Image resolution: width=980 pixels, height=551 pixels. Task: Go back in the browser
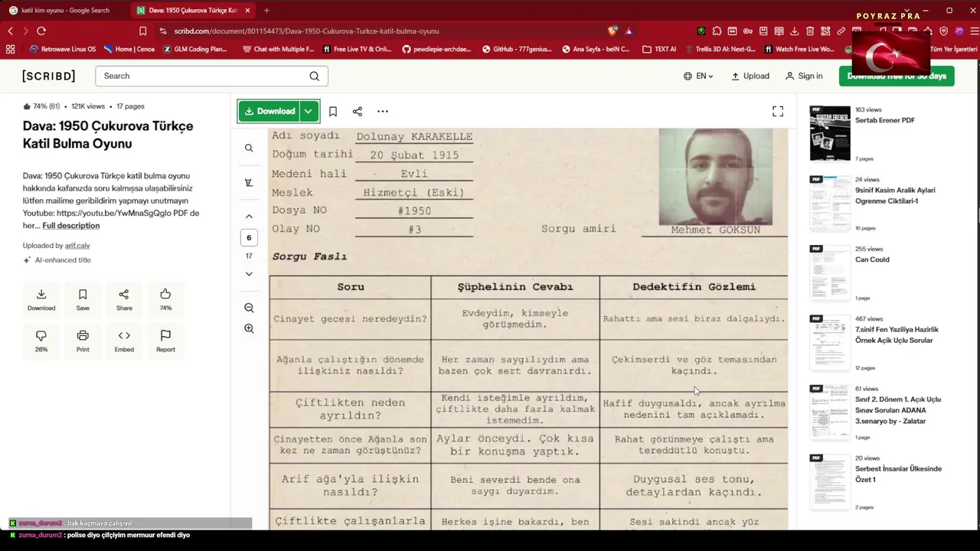point(10,31)
